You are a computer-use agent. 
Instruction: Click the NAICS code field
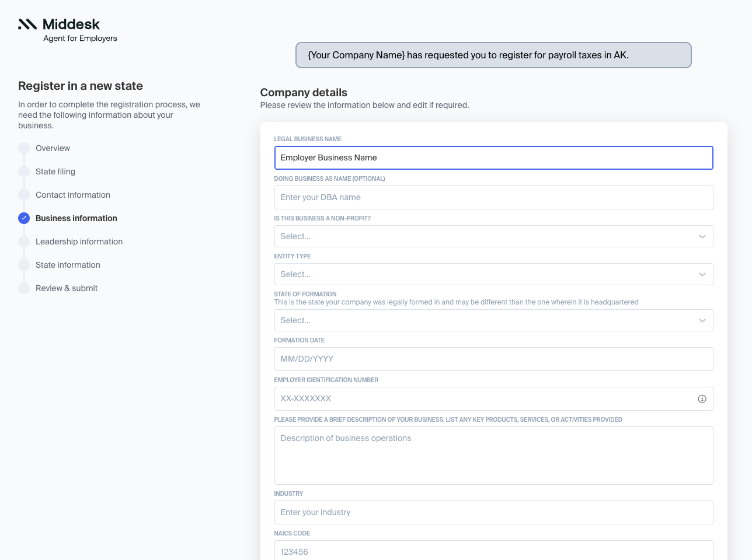point(493,551)
